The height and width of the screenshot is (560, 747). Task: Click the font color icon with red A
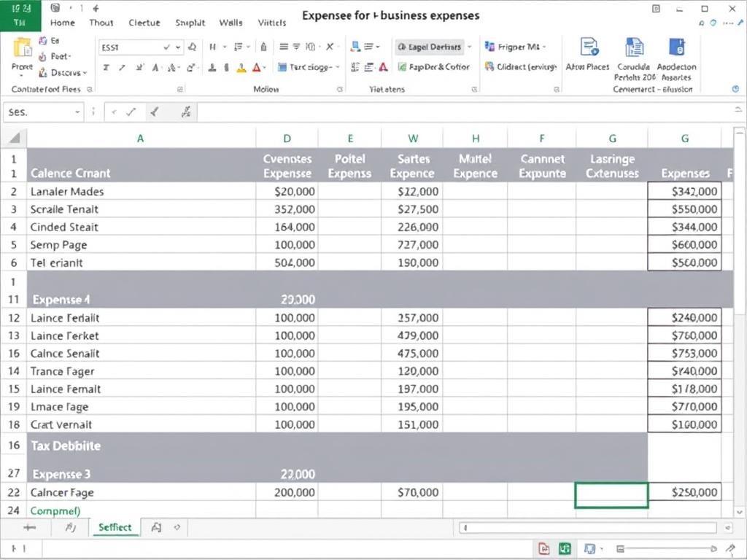point(257,67)
